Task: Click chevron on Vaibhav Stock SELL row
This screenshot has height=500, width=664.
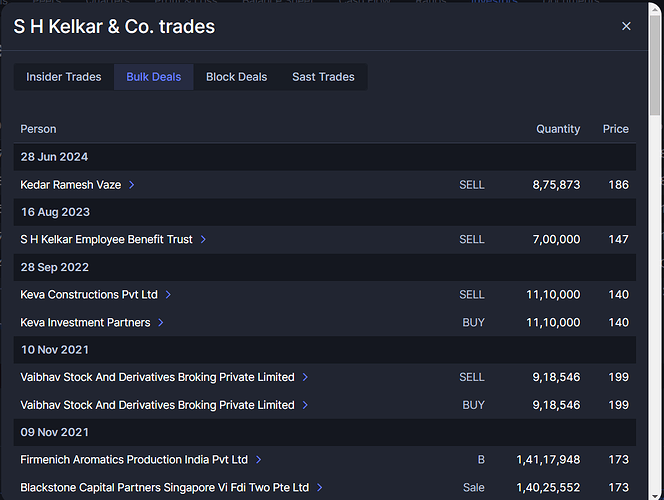Action: tap(305, 378)
